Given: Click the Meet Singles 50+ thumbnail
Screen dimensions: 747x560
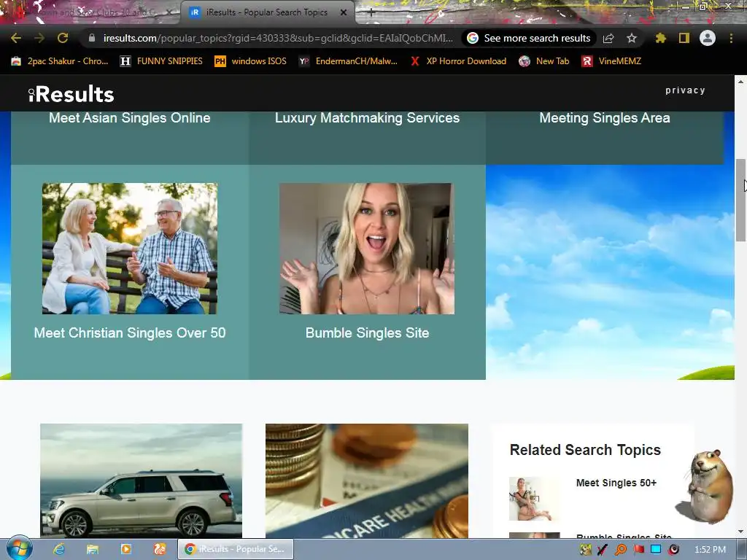Looking at the screenshot, I should point(534,499).
